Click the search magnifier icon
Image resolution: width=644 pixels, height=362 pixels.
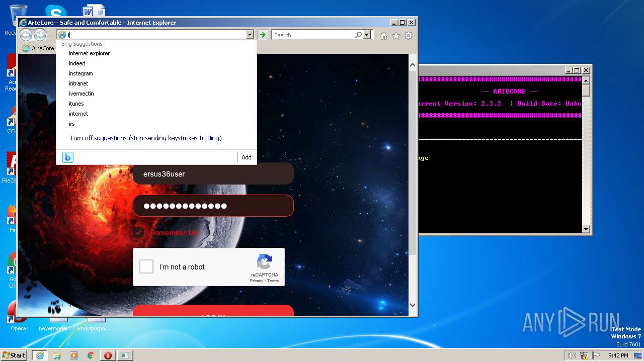pyautogui.click(x=358, y=35)
